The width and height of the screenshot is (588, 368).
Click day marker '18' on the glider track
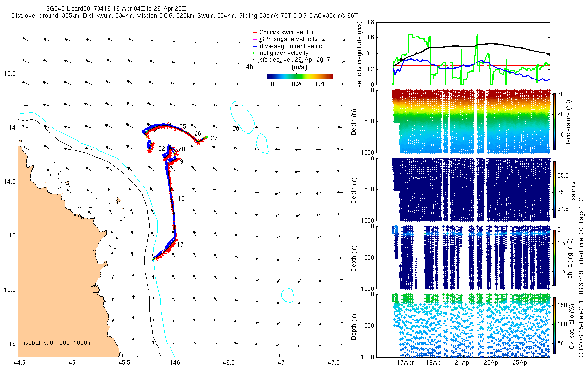point(181,199)
